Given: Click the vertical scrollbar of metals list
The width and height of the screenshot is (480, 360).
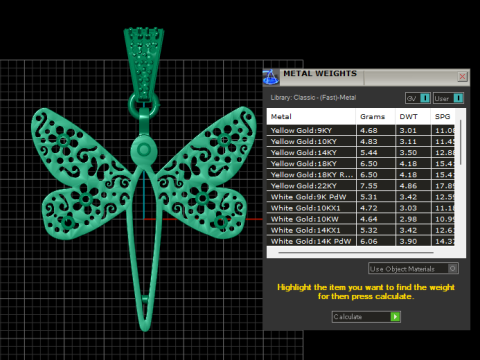Looking at the screenshot, I should (461, 142).
